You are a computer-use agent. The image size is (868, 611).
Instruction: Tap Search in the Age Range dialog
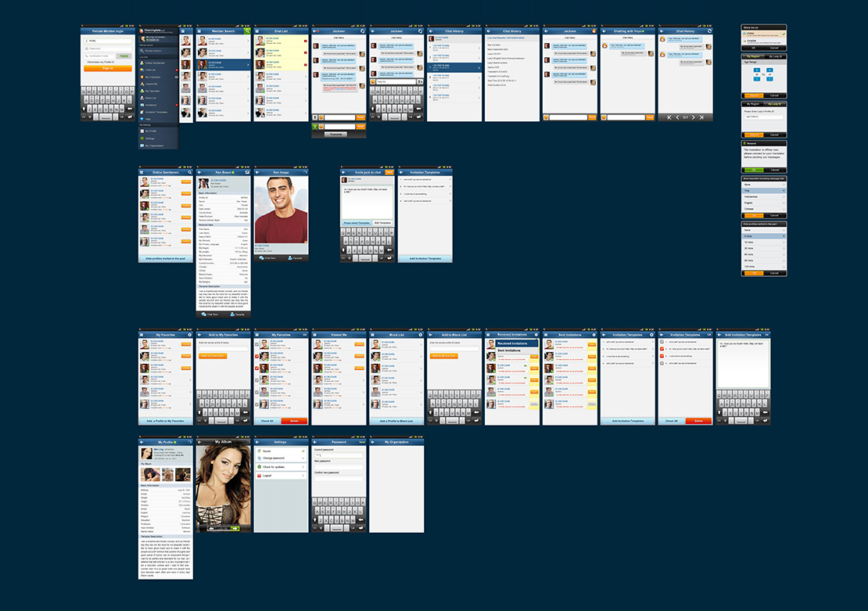coord(754,95)
